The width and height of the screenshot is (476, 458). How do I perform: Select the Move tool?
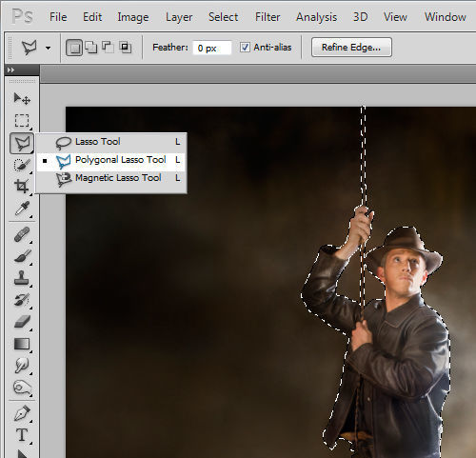[22, 99]
